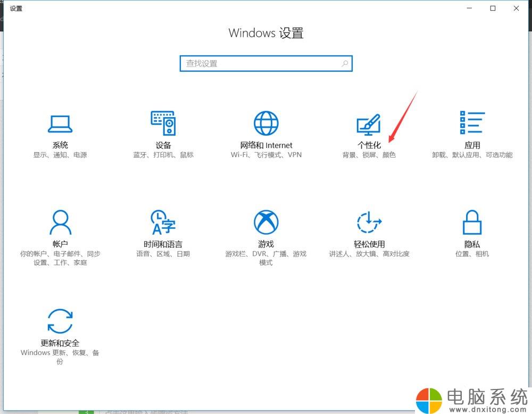
Task: Click the 个性化 category title
Action: (x=369, y=145)
